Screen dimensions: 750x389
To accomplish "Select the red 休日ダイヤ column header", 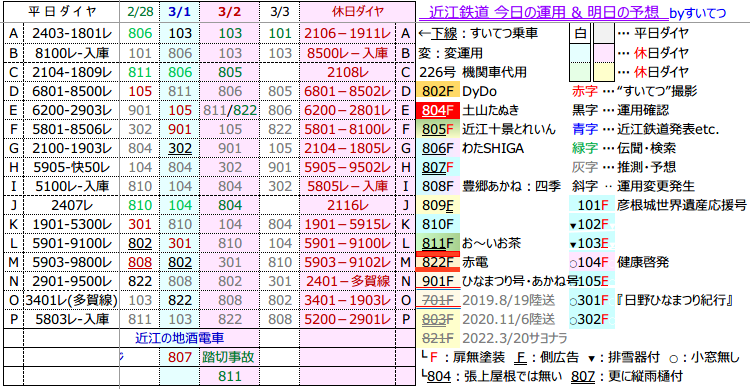I will coord(358,12).
